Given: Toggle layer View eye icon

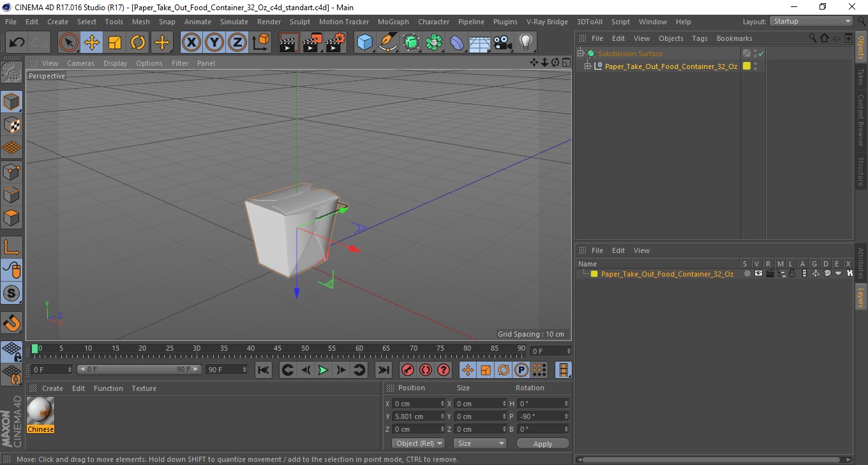Looking at the screenshot, I should click(x=758, y=273).
